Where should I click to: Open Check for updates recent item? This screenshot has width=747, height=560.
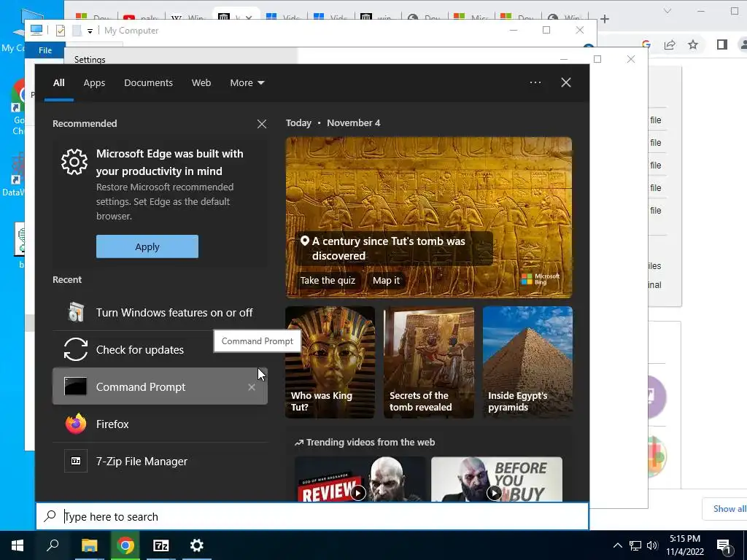160,349
